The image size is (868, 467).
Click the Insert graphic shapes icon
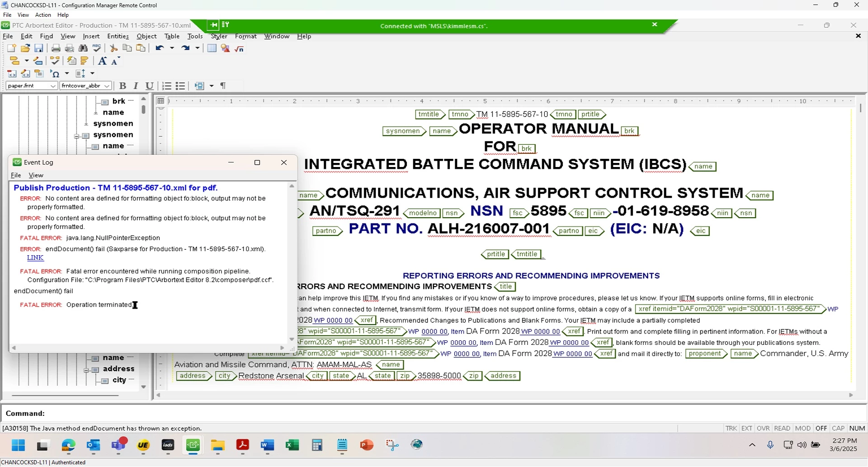(226, 48)
